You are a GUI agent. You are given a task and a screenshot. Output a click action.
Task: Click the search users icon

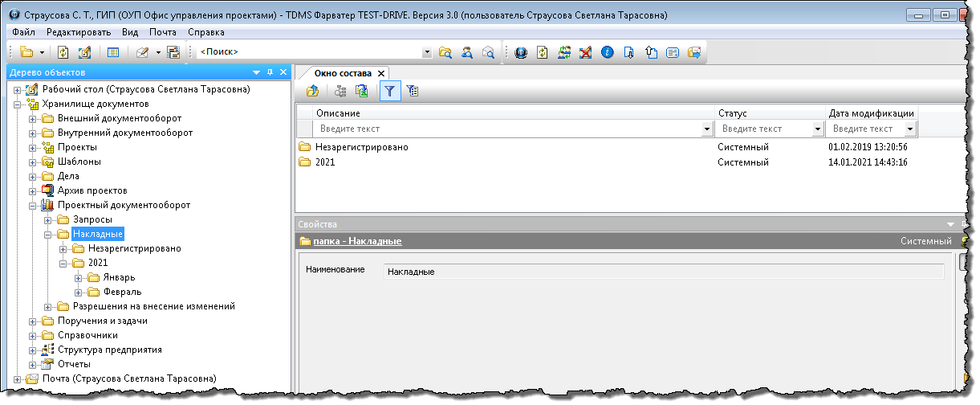pos(466,52)
